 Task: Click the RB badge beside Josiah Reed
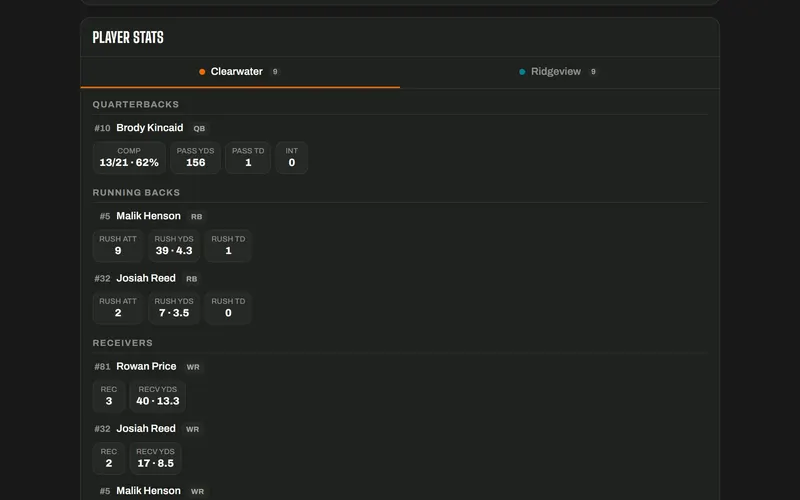point(191,279)
